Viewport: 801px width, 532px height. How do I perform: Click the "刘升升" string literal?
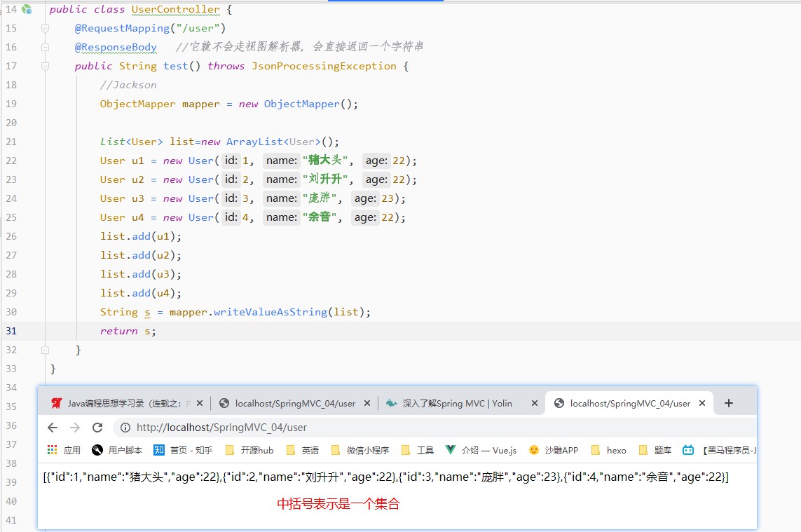(x=326, y=179)
